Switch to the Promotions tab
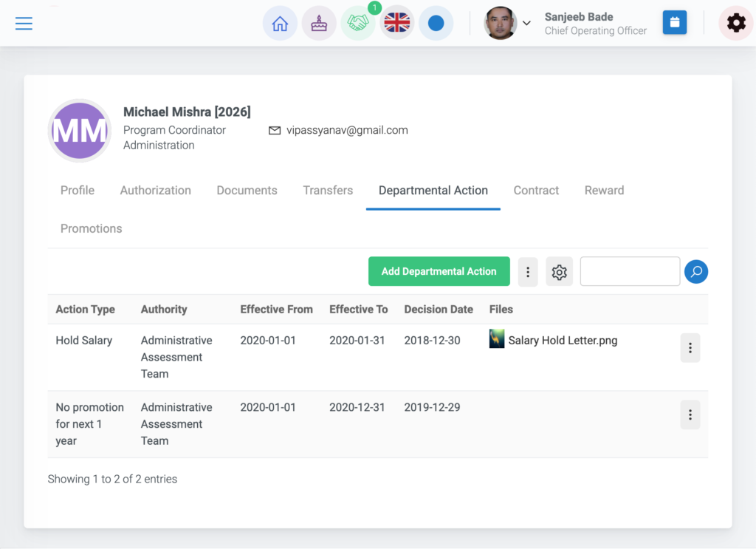The height and width of the screenshot is (549, 756). point(91,228)
